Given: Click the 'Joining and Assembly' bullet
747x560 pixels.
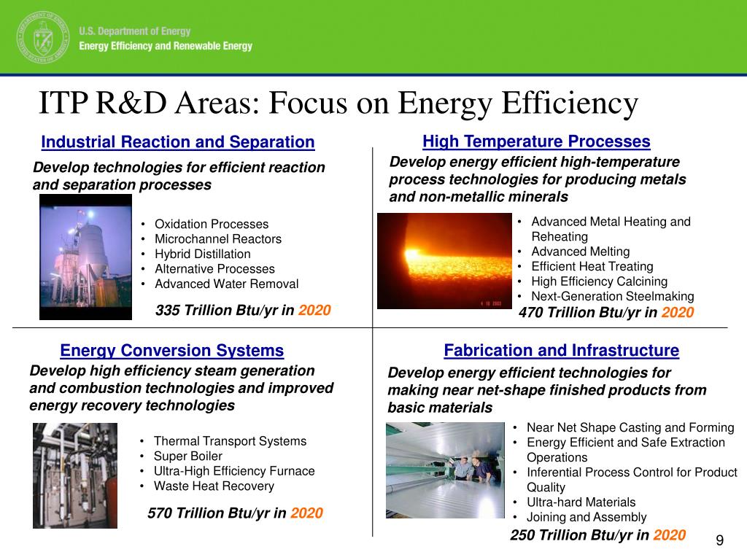Looking at the screenshot, I should [x=587, y=517].
